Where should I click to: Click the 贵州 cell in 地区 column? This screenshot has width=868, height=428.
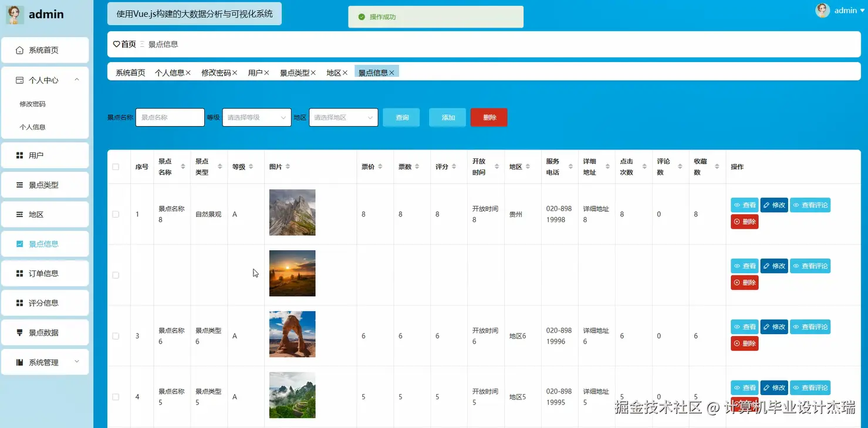click(x=516, y=215)
